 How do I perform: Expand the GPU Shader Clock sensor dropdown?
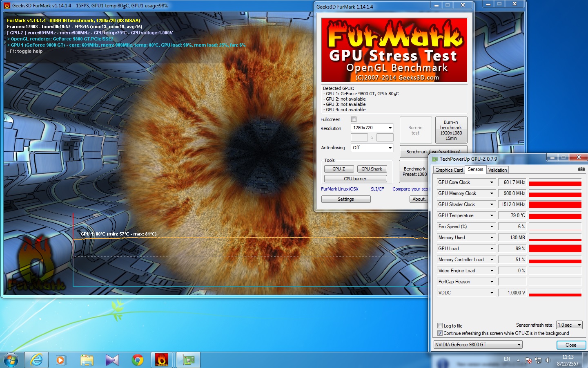(492, 204)
